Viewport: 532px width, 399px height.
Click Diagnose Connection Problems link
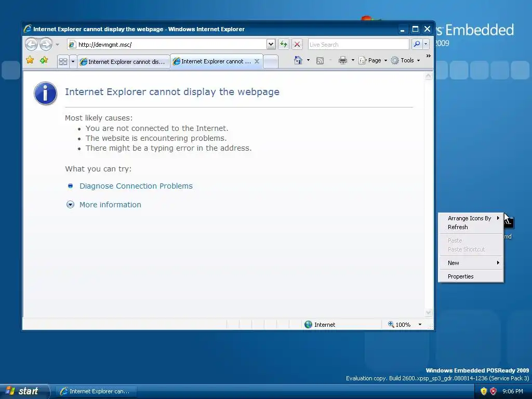[x=136, y=186]
